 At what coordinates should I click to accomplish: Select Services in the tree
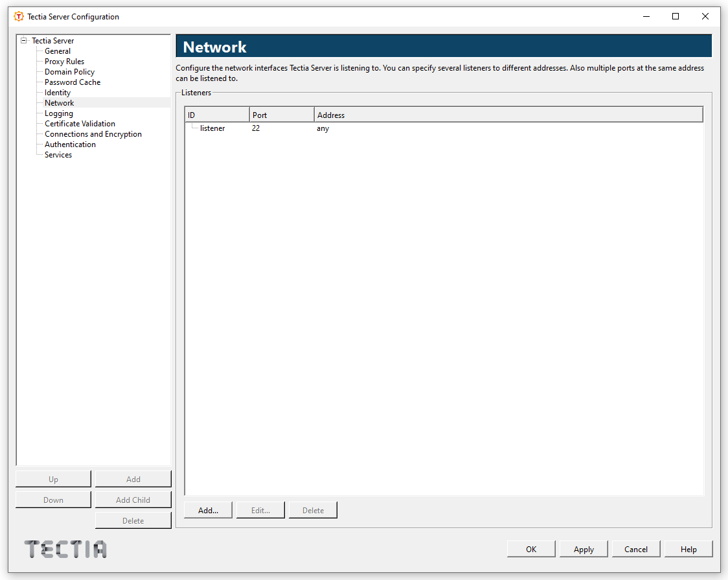tap(58, 155)
